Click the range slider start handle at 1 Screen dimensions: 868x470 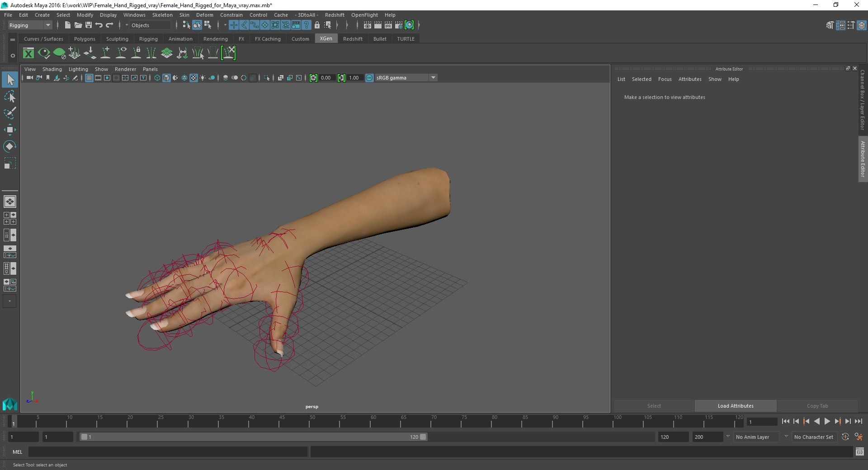point(84,437)
